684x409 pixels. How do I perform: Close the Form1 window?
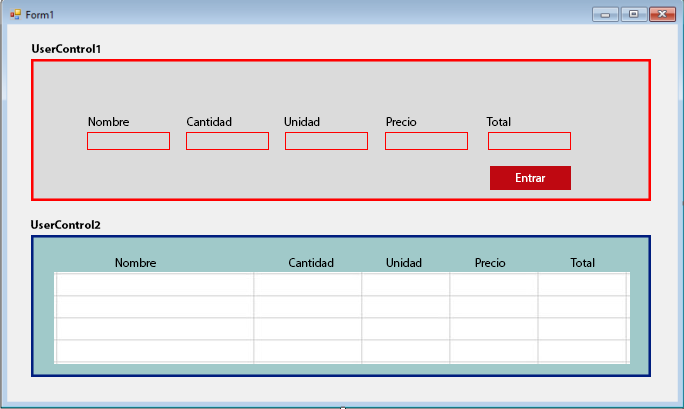(662, 14)
